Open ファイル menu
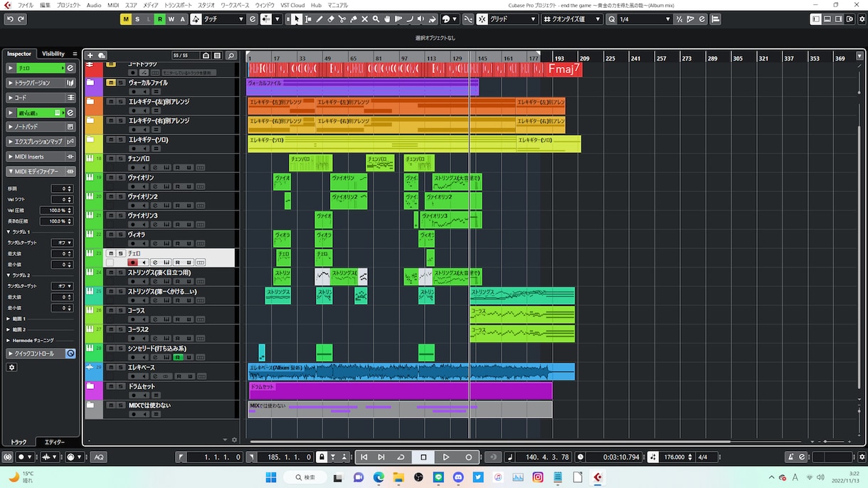The width and height of the screenshot is (868, 488). 25,5
